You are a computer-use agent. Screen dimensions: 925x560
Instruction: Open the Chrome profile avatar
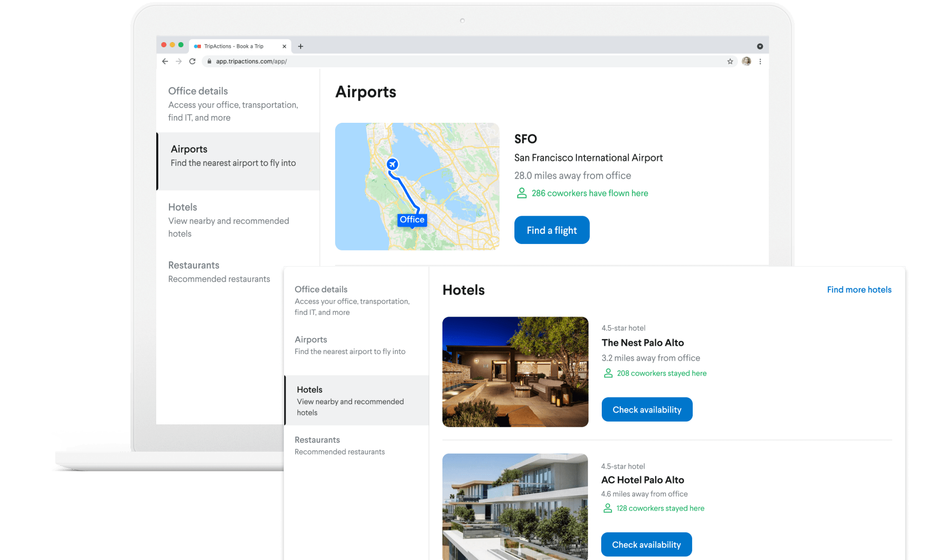[x=747, y=61]
